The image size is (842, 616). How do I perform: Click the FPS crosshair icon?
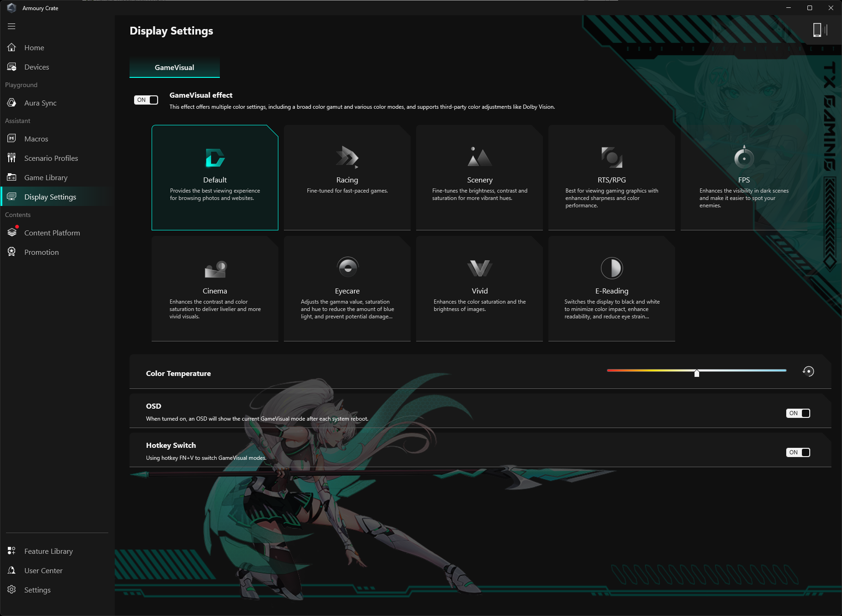coord(744,157)
